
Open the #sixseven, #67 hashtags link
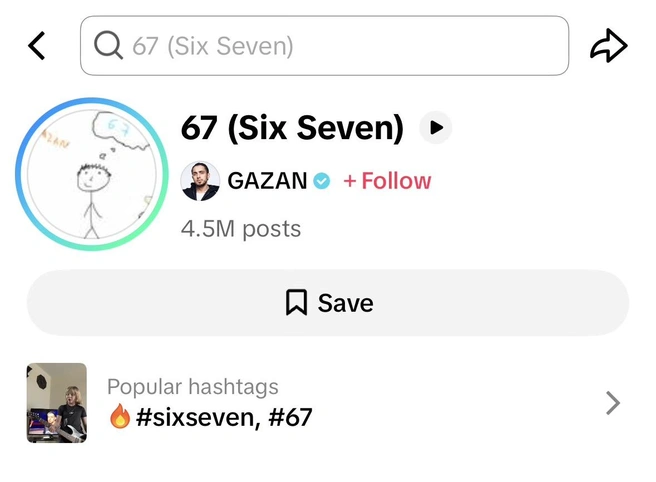point(224,417)
